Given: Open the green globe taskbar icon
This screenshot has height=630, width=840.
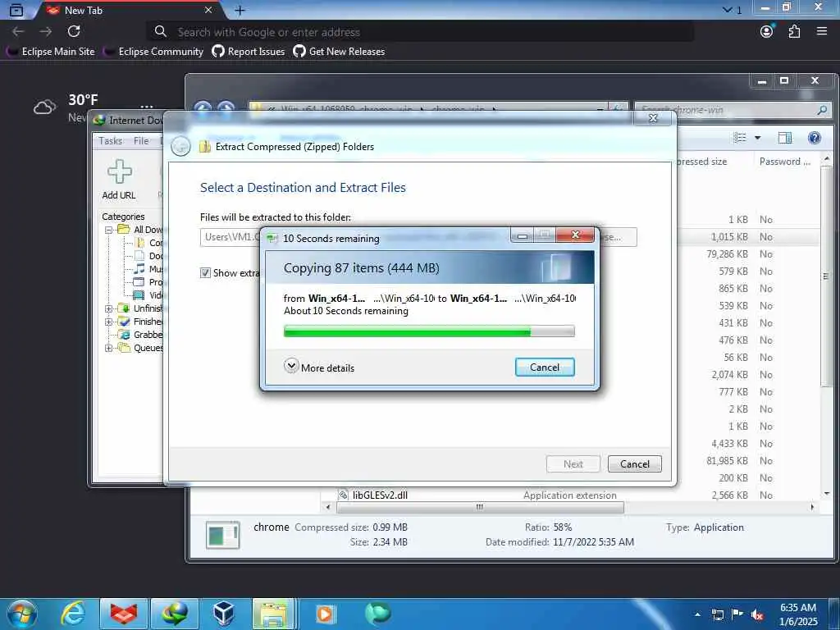Looking at the screenshot, I should pyautogui.click(x=378, y=614).
